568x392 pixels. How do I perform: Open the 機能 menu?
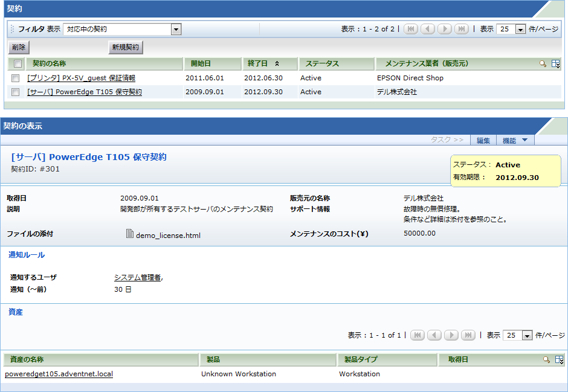[515, 140]
